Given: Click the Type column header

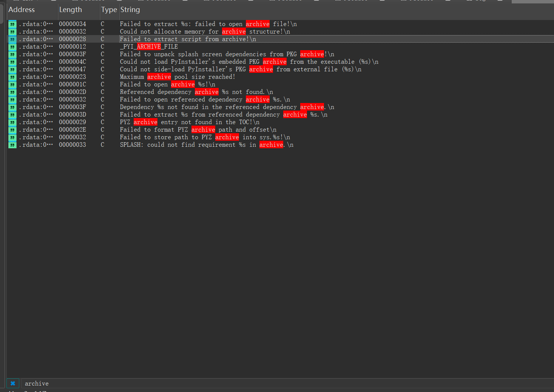Looking at the screenshot, I should (x=109, y=10).
